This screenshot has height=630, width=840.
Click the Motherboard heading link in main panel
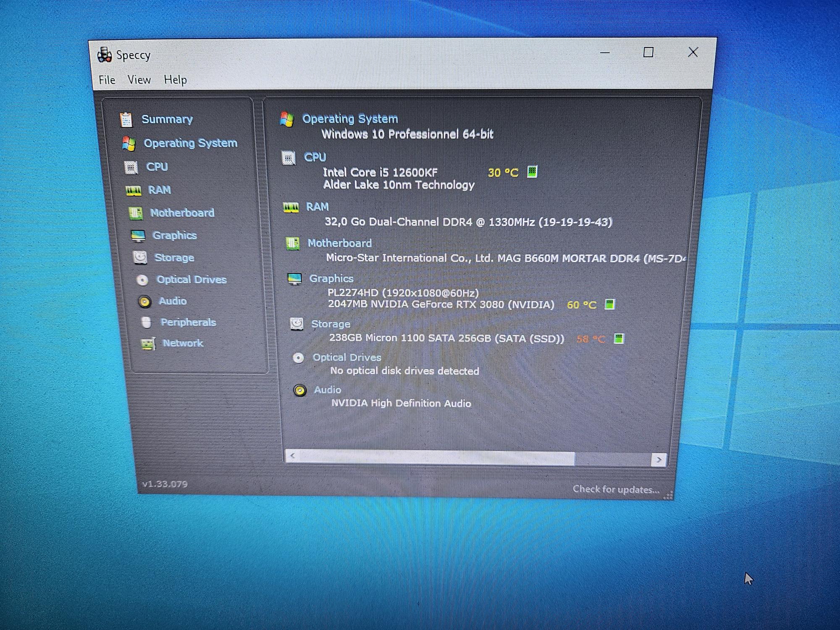[x=340, y=243]
